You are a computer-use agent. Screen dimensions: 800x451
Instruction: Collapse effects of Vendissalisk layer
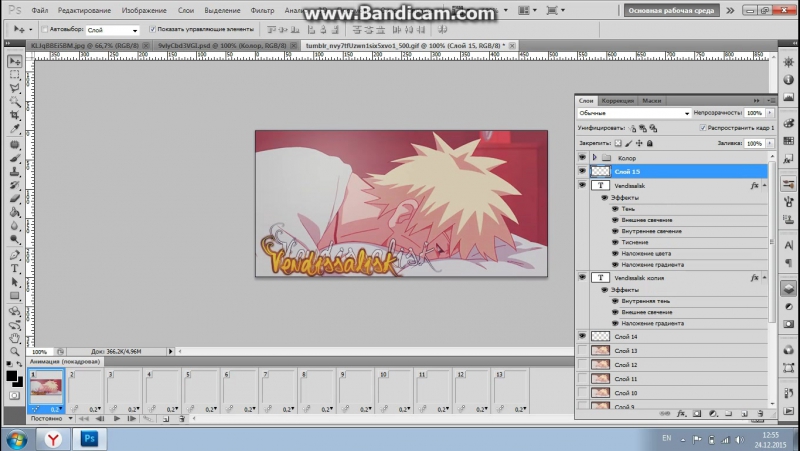[x=764, y=185]
